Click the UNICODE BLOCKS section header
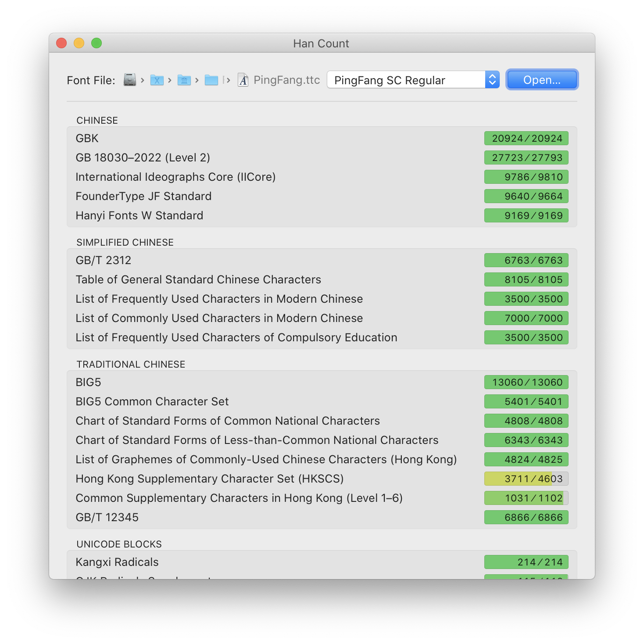This screenshot has height=644, width=644. tap(119, 544)
